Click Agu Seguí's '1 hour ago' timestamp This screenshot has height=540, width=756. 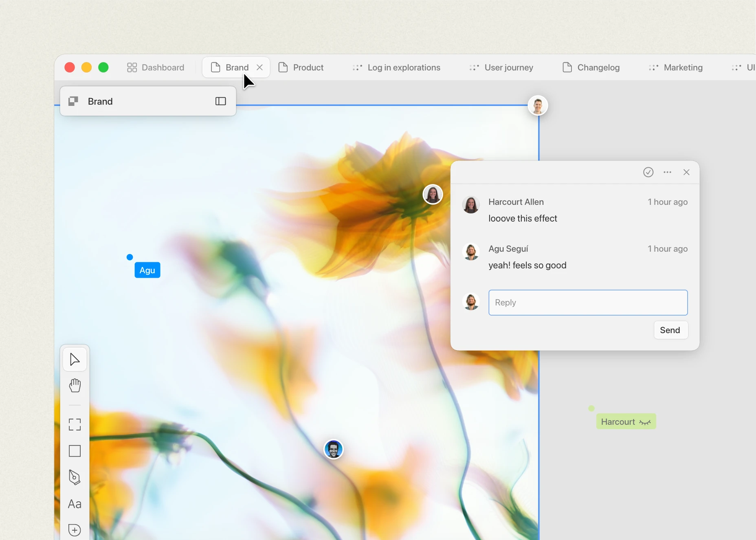click(668, 249)
